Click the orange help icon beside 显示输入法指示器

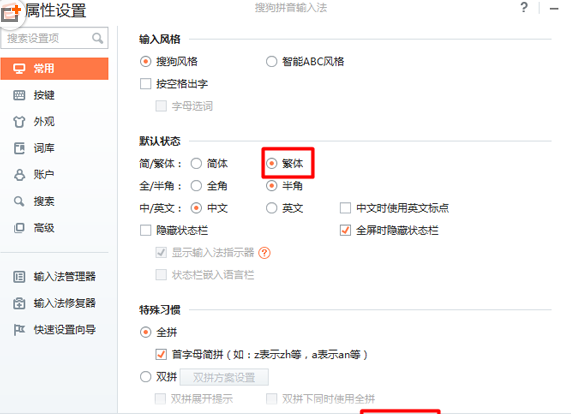tap(264, 253)
